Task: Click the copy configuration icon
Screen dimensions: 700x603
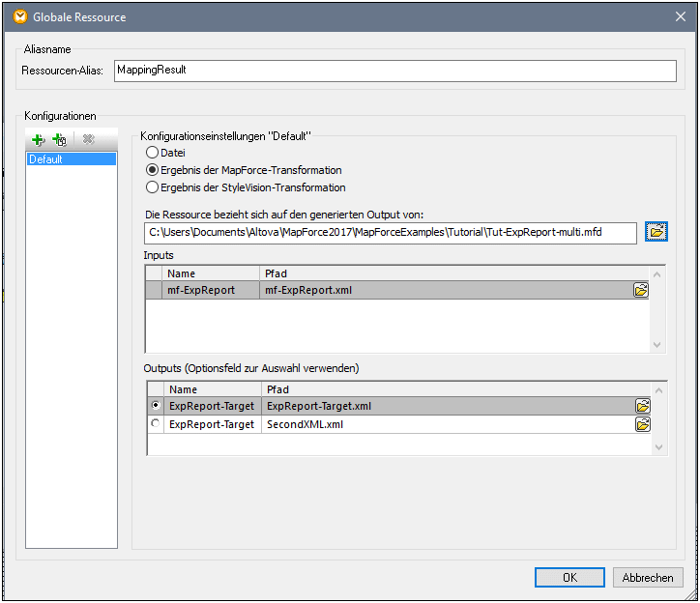Action: (59, 140)
